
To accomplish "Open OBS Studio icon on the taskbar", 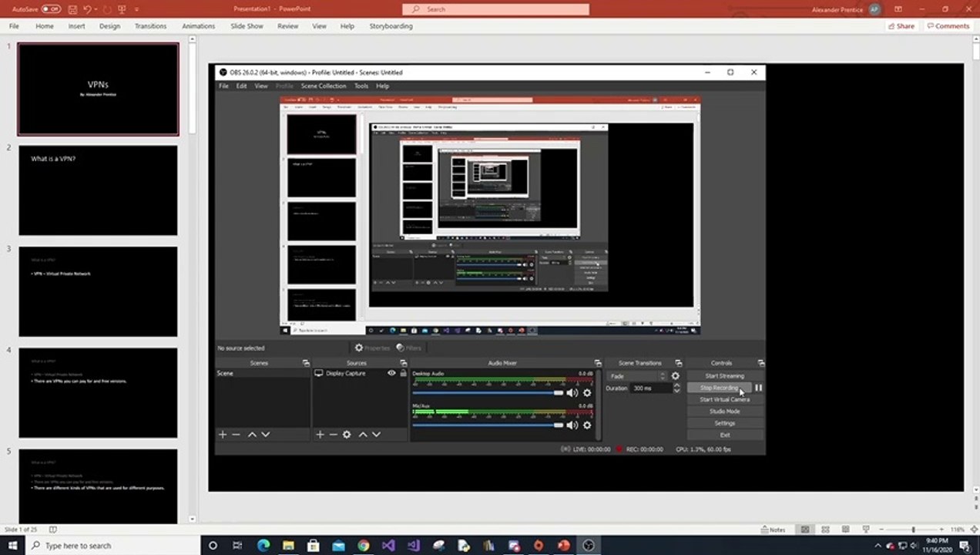I will pos(589,546).
